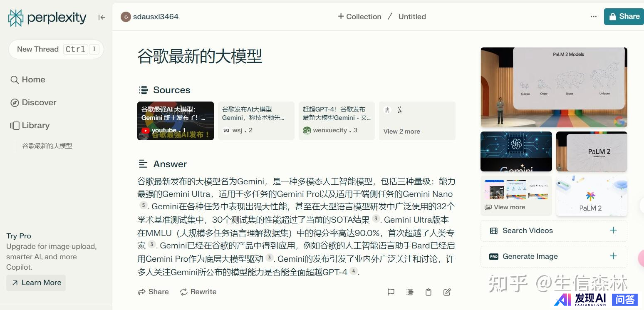
Task: Expand View 2 more sources
Action: pos(417,121)
